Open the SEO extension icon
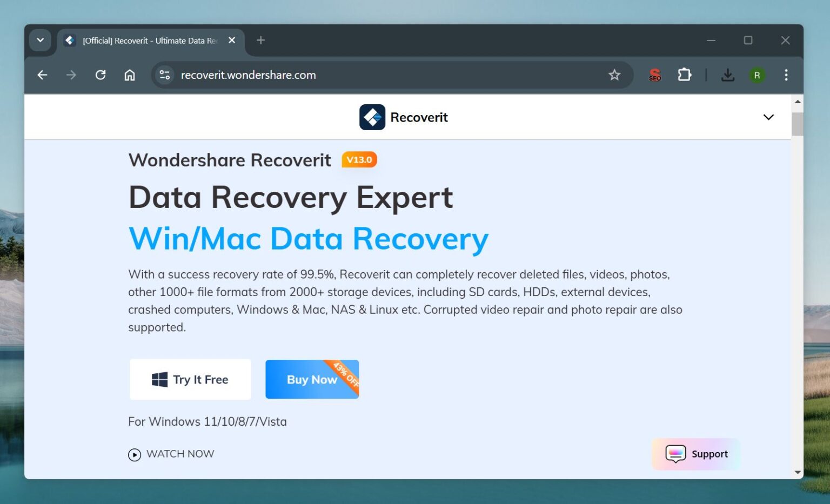Screen dimensions: 830x504 pyautogui.click(x=654, y=75)
